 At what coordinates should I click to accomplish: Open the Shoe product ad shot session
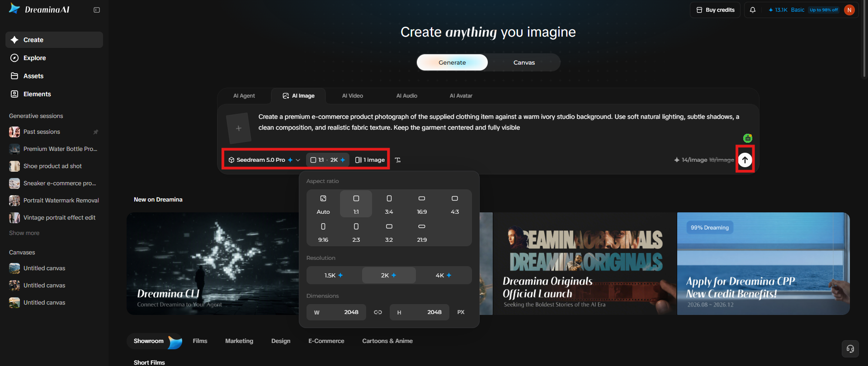(x=54, y=166)
